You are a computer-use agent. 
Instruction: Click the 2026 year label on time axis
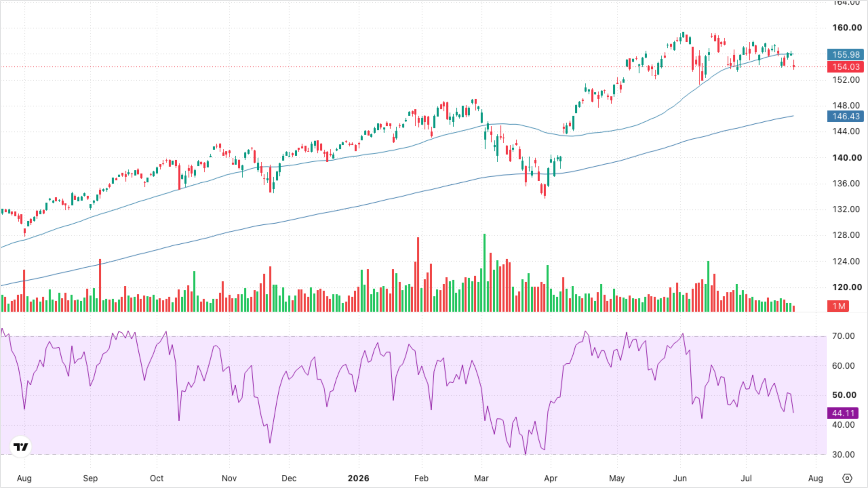(358, 478)
